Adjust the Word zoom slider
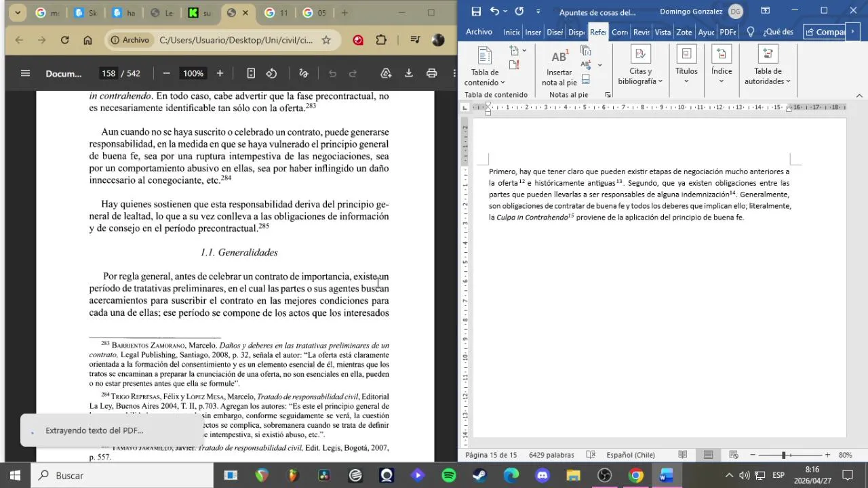Viewport: 868px width, 488px height. coord(783,455)
